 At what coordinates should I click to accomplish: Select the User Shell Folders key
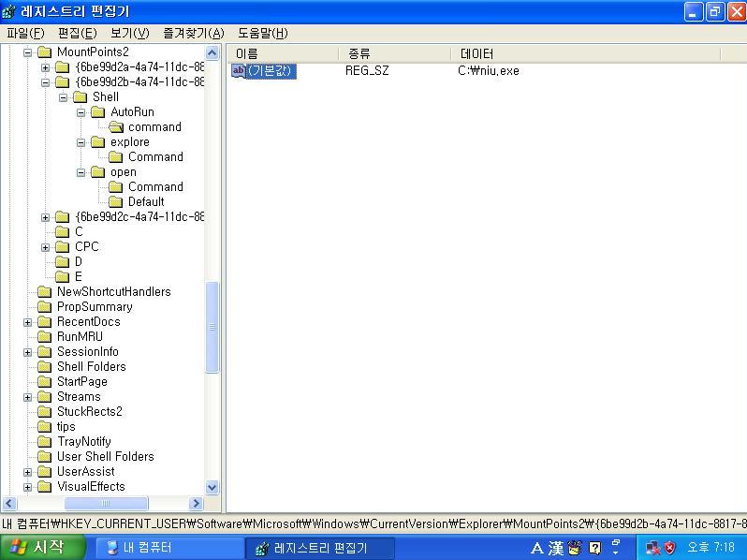pyautogui.click(x=106, y=457)
